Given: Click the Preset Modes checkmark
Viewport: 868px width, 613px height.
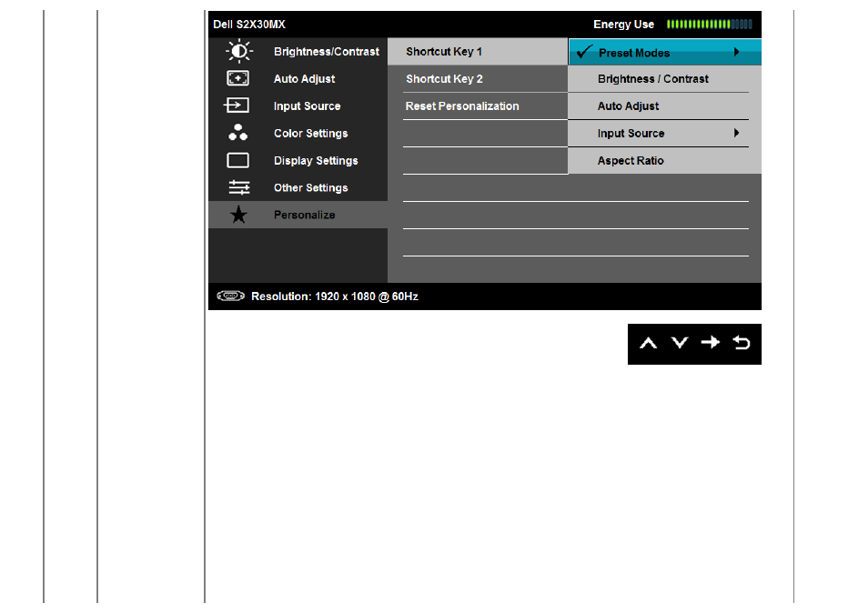Looking at the screenshot, I should (x=584, y=52).
